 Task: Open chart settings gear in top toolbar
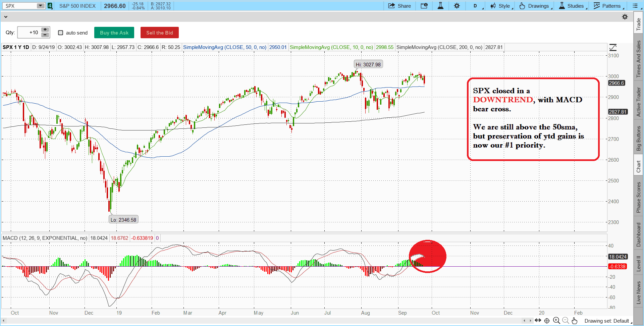click(457, 6)
